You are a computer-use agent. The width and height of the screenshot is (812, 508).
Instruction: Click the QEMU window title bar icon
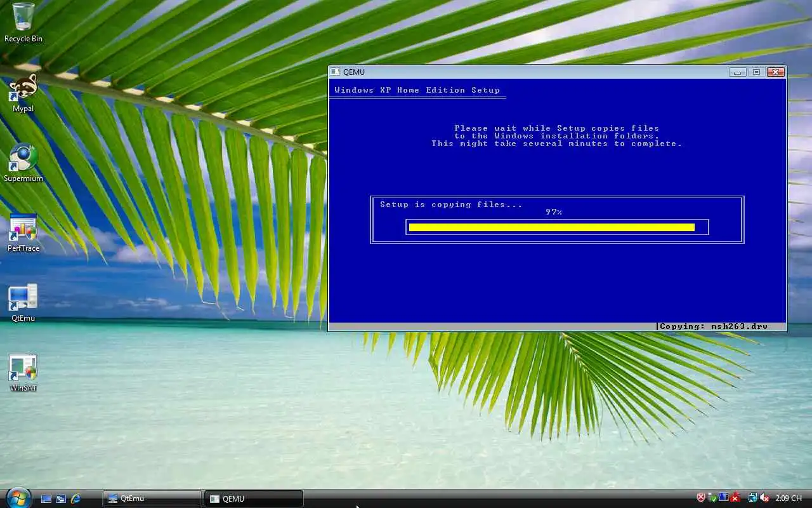click(x=336, y=72)
